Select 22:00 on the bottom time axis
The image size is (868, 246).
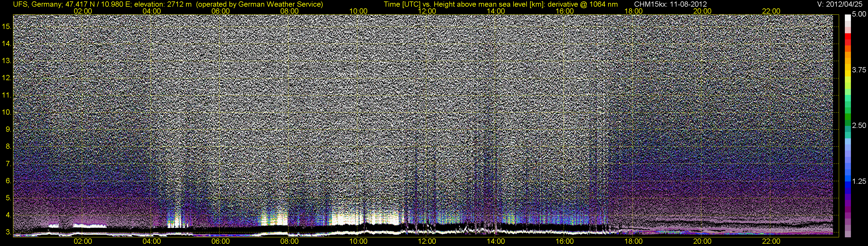point(771,241)
